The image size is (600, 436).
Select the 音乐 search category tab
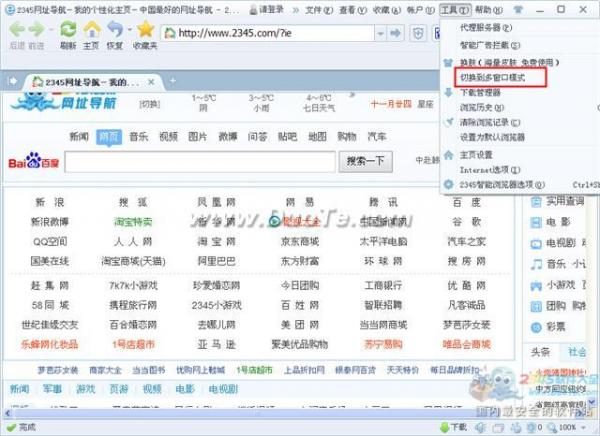click(139, 136)
